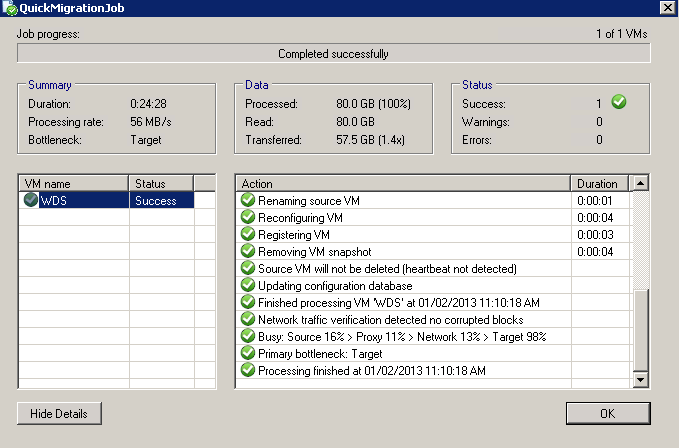Click checkmark icon beside Reconfiguring VM

tap(248, 218)
